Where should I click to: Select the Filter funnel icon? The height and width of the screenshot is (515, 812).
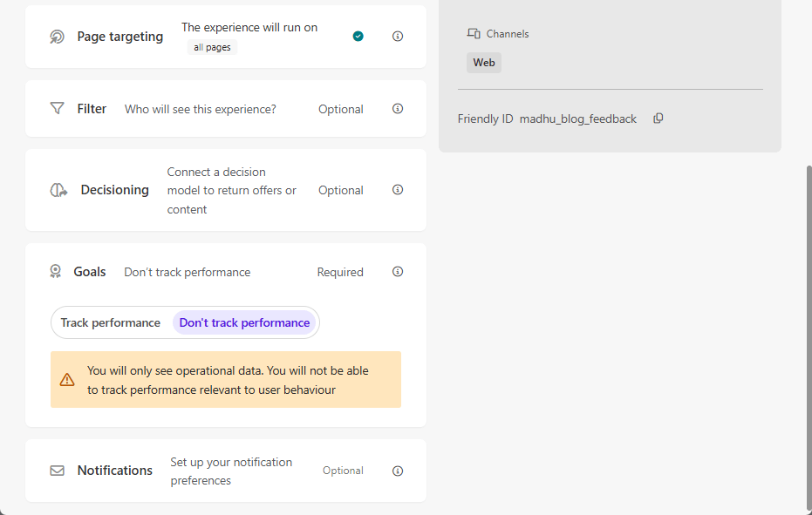click(57, 108)
